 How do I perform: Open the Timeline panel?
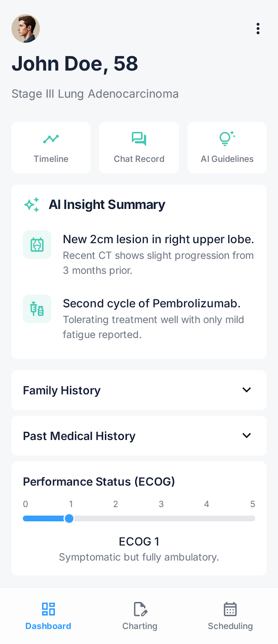coord(51,147)
